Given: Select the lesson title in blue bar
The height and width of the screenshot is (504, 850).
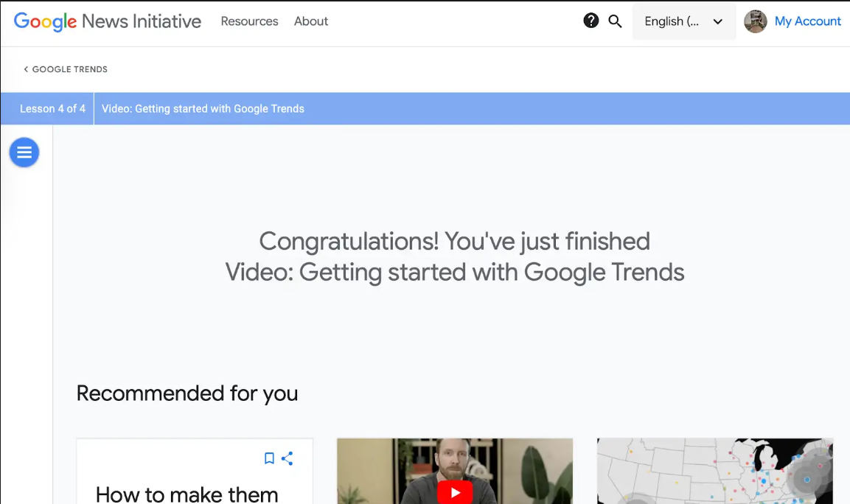Looking at the screenshot, I should pos(203,109).
